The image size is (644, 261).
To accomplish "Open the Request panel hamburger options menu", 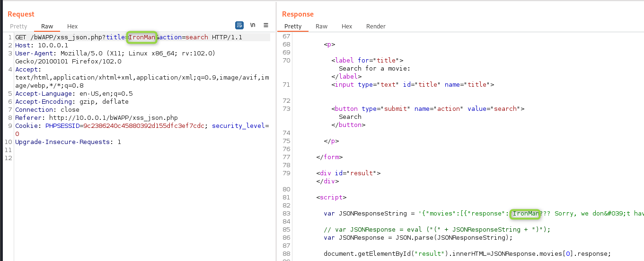I will (266, 26).
